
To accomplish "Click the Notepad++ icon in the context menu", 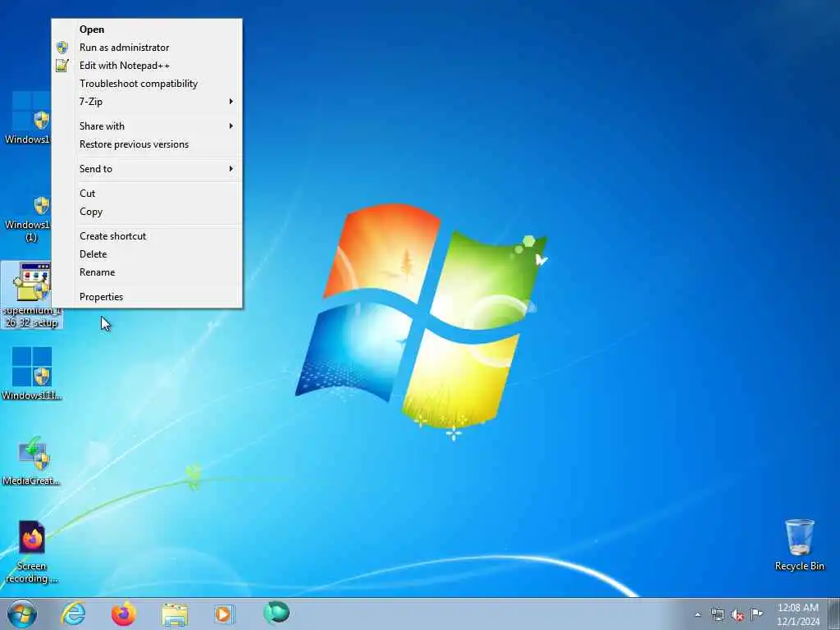I will click(62, 66).
